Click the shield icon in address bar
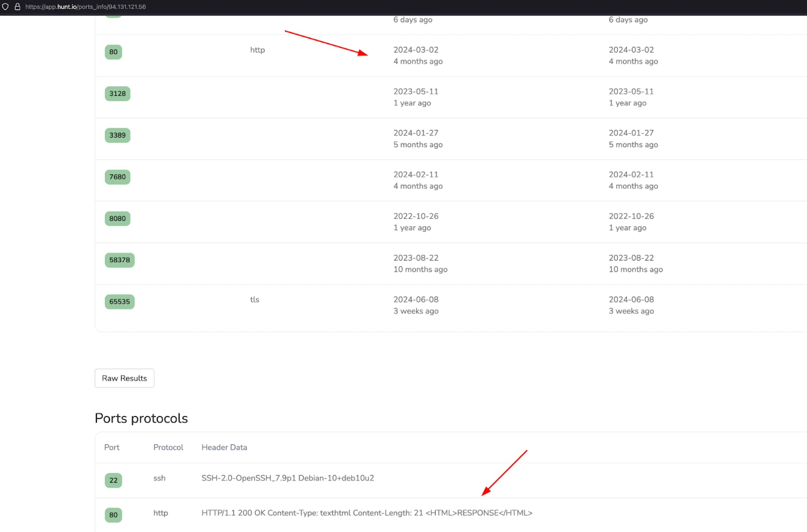807x532 pixels. (5, 6)
